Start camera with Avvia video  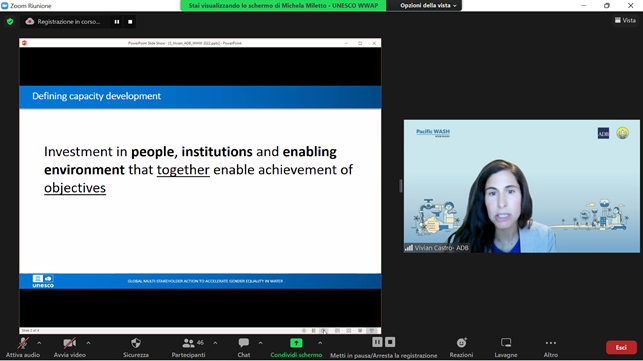pos(70,347)
